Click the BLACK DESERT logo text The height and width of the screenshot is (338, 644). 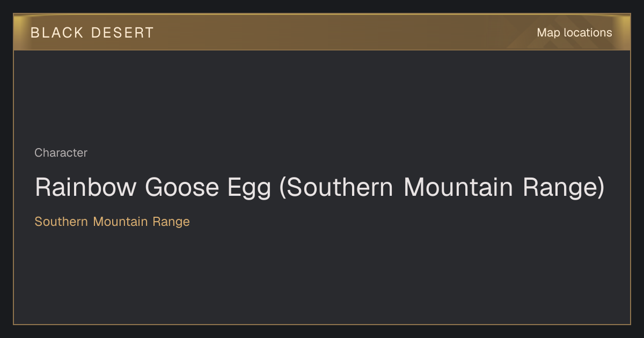(x=92, y=33)
